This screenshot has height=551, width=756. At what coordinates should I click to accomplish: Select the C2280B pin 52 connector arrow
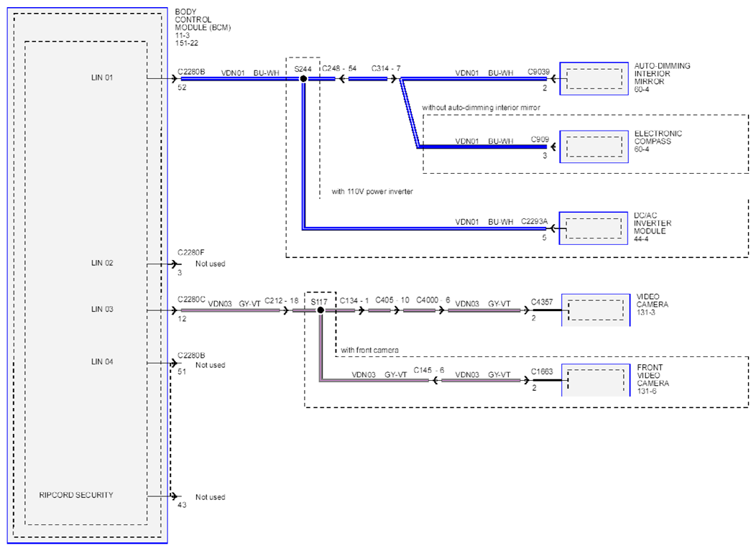pyautogui.click(x=174, y=78)
